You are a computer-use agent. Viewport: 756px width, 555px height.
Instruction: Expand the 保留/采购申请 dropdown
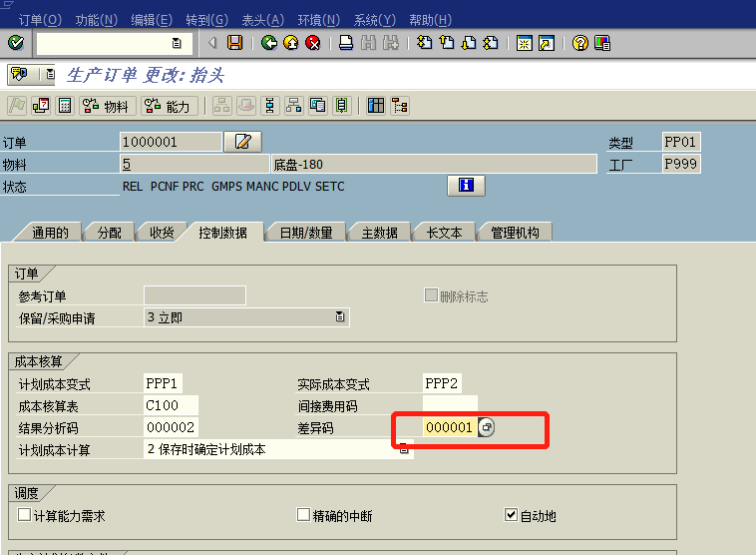tap(340, 317)
